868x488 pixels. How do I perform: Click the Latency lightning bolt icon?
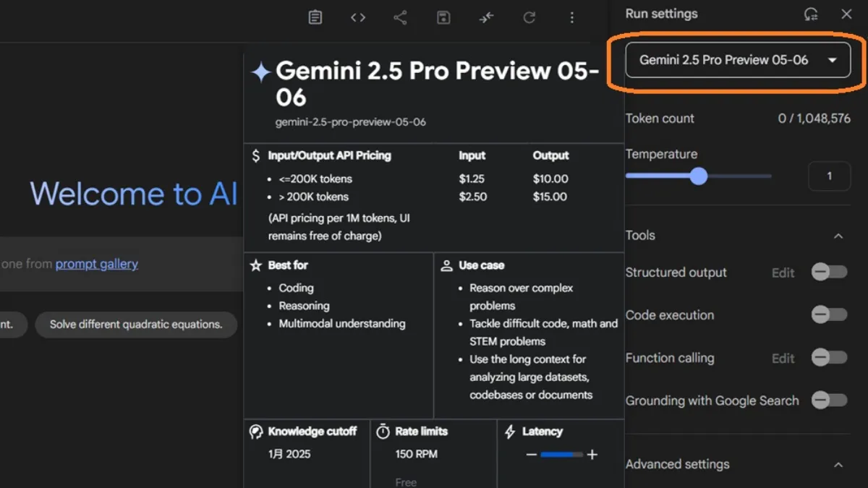pyautogui.click(x=510, y=432)
